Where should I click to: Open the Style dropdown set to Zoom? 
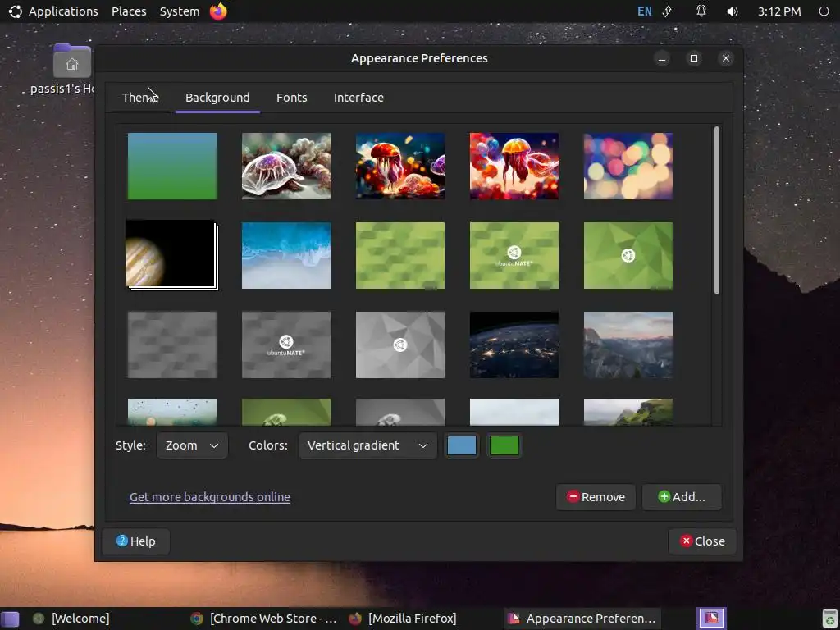pos(192,445)
